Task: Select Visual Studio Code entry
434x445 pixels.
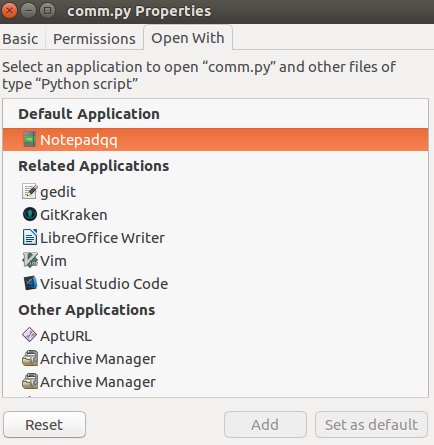Action: point(215,284)
